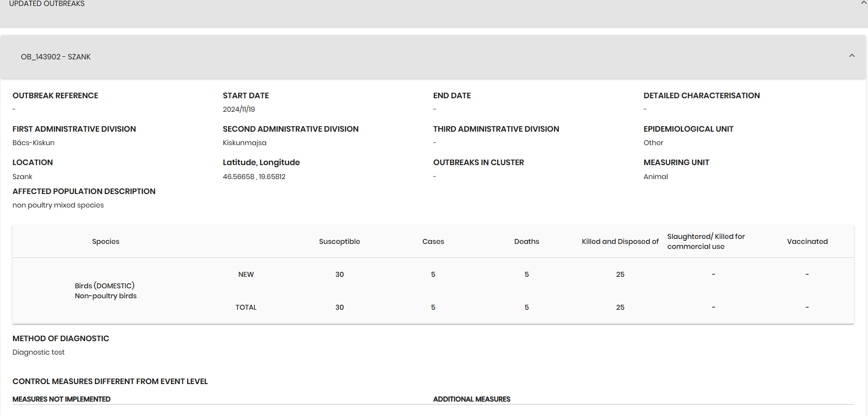The width and height of the screenshot is (868, 416).
Task: Click the Measures Not Implemented heading
Action: [x=61, y=399]
